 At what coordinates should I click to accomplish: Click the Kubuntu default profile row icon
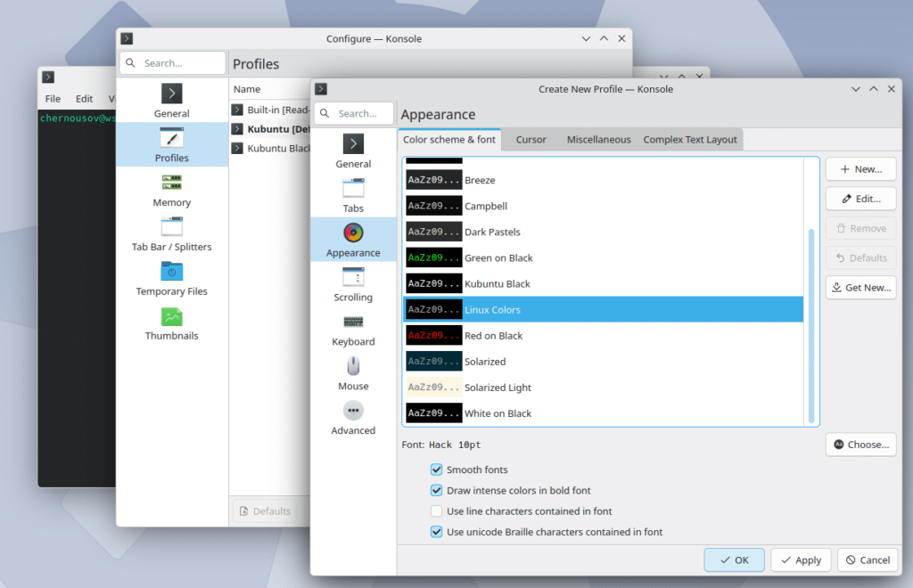(x=237, y=128)
